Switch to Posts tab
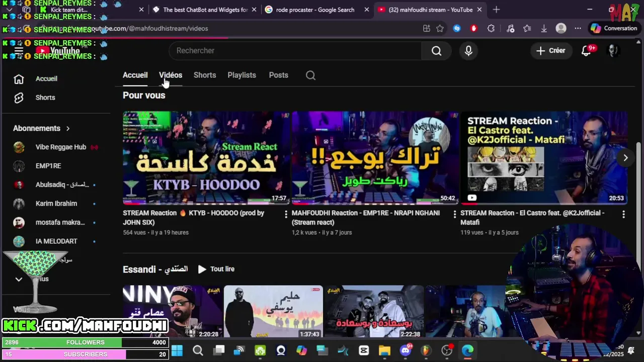The image size is (644, 362). point(278,75)
